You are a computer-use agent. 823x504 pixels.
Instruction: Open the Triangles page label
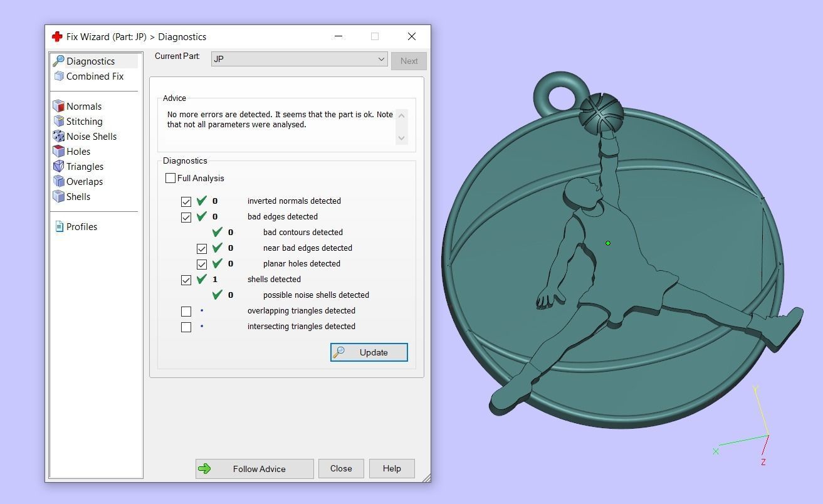point(85,166)
